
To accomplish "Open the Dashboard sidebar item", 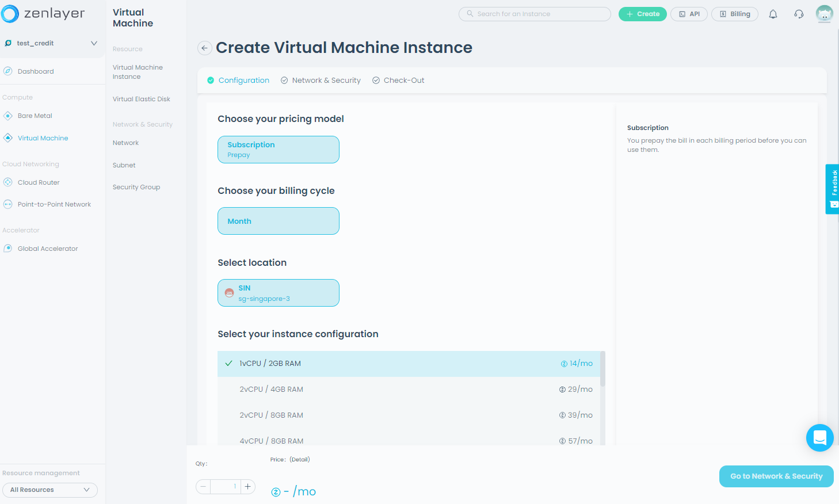I will (36, 71).
